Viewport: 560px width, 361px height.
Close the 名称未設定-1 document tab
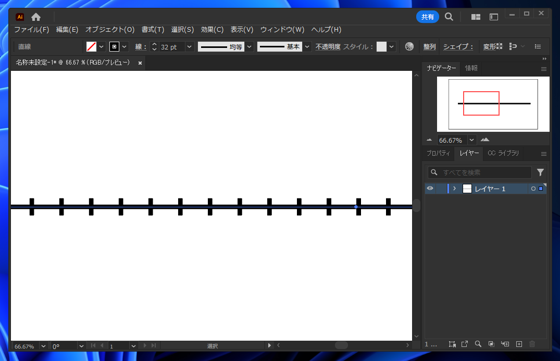[140, 63]
